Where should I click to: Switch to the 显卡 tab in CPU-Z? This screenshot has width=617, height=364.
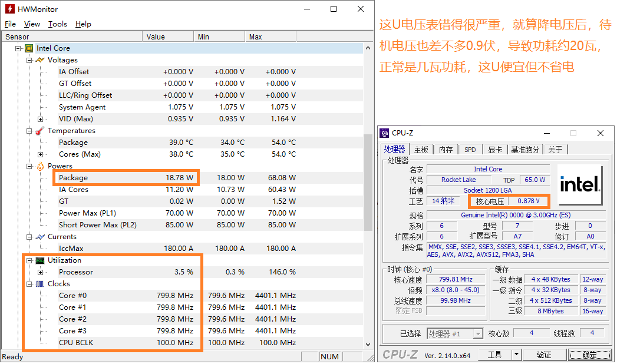click(494, 150)
